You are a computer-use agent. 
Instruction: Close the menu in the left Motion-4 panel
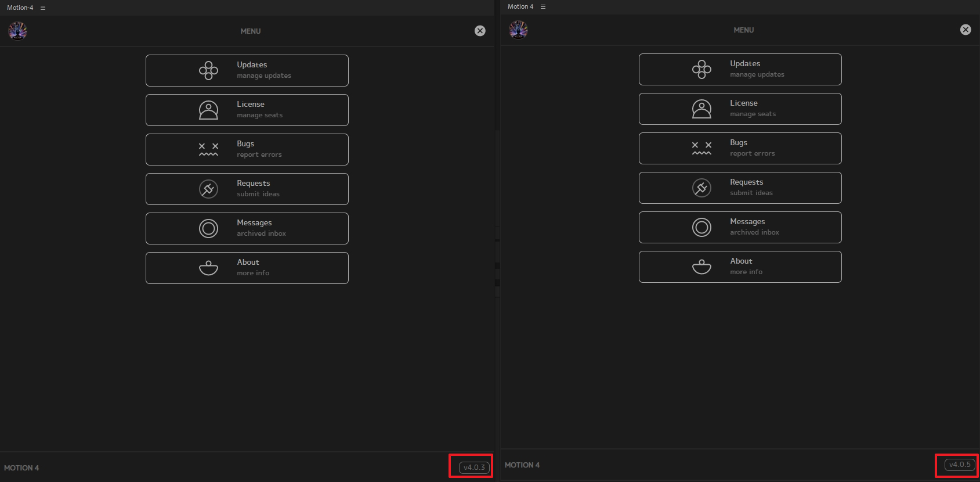pyautogui.click(x=480, y=31)
